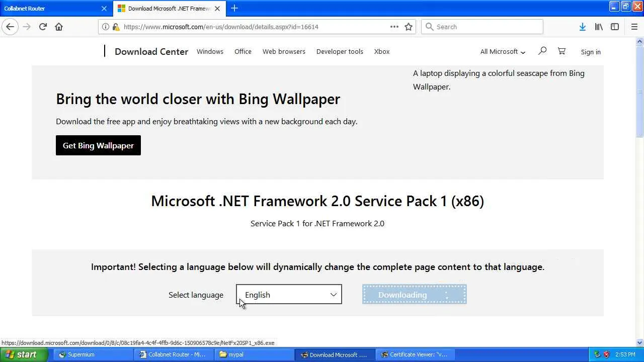Click the Microsoft site search magnifier
This screenshot has height=362, width=644.
[542, 51]
